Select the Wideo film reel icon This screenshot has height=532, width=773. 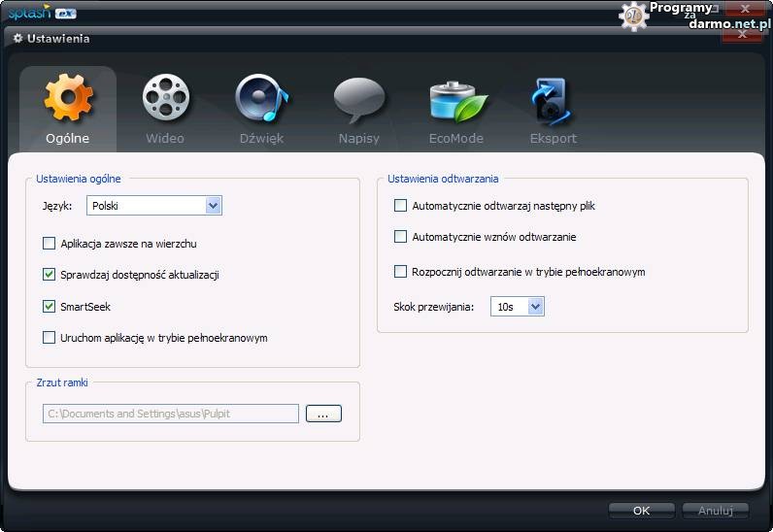coord(165,99)
